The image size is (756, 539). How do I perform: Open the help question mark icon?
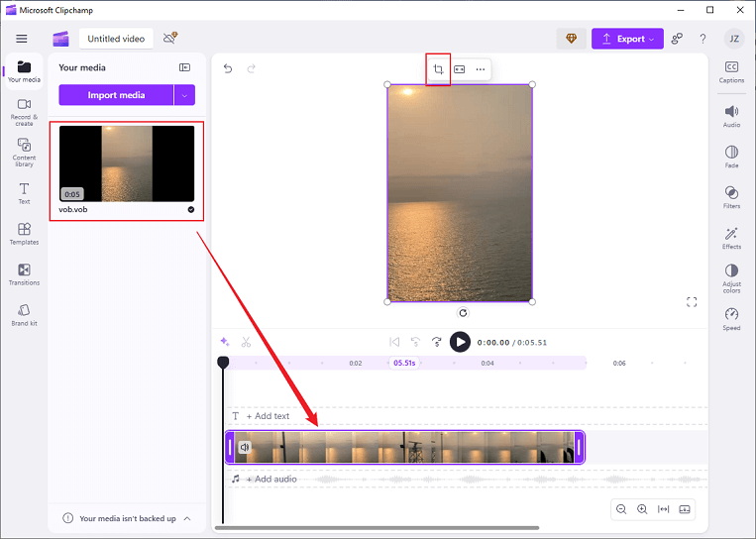[x=702, y=39]
